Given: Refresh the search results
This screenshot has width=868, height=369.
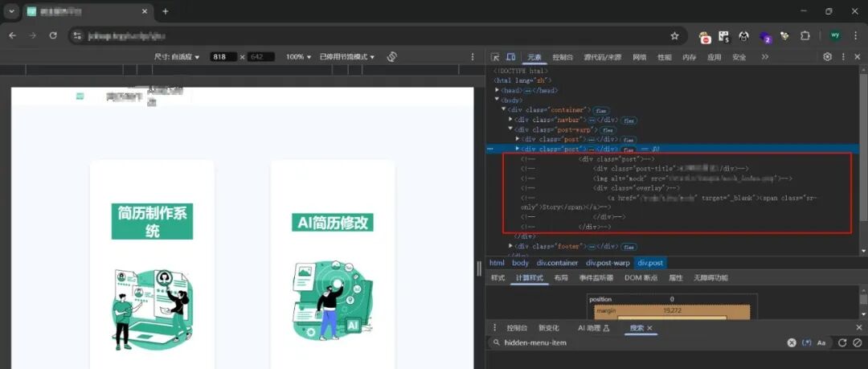Looking at the screenshot, I should [x=842, y=343].
